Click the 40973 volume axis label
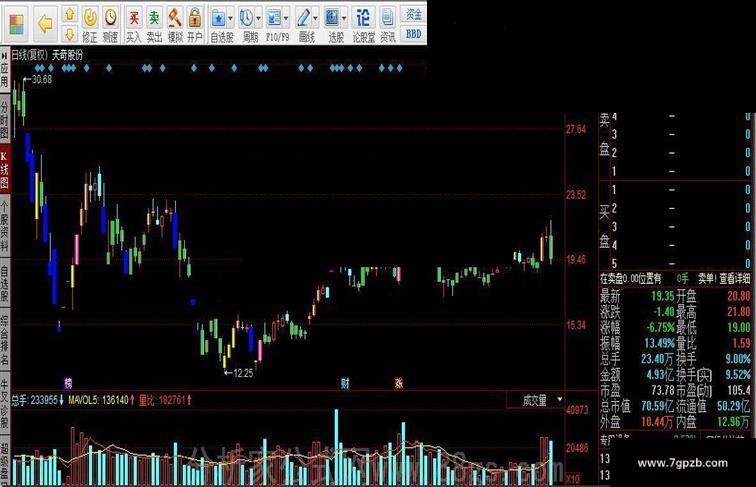The width and height of the screenshot is (756, 487). tap(577, 410)
